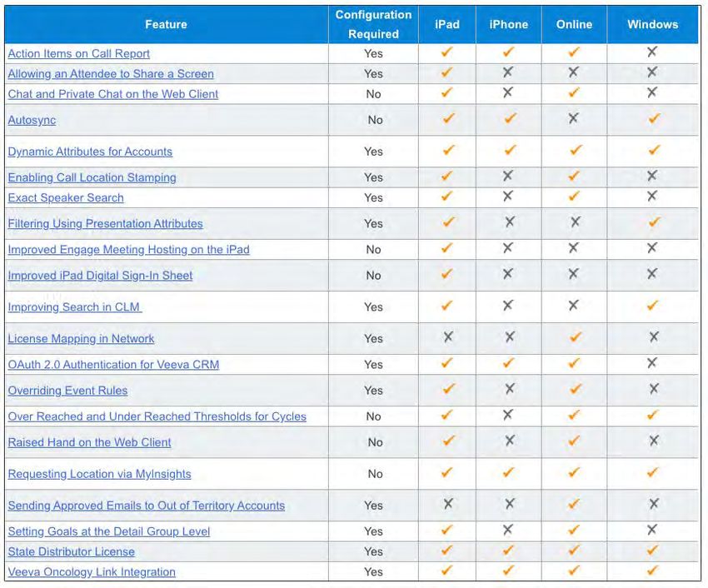Open the Exact Speaker Search link
The width and height of the screenshot is (708, 588).
tap(66, 197)
